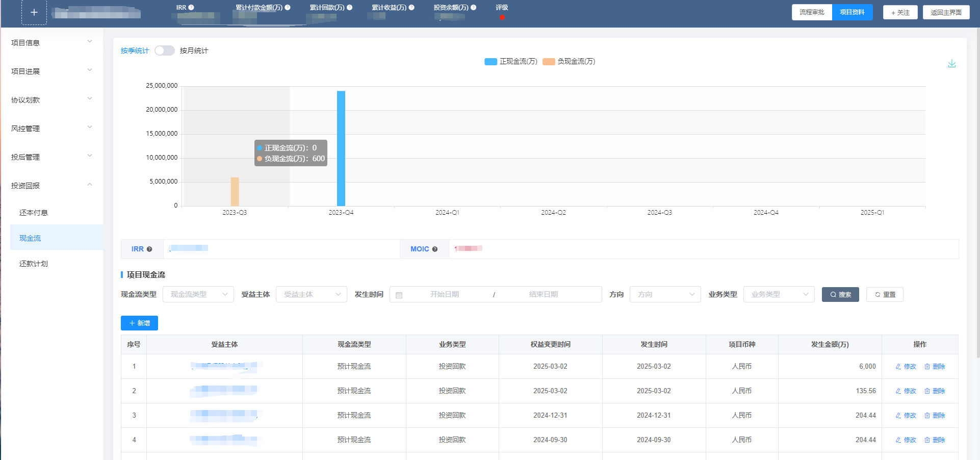980x460 pixels.
Task: Click calendar icon in 发生时间 date field
Action: coord(399,295)
